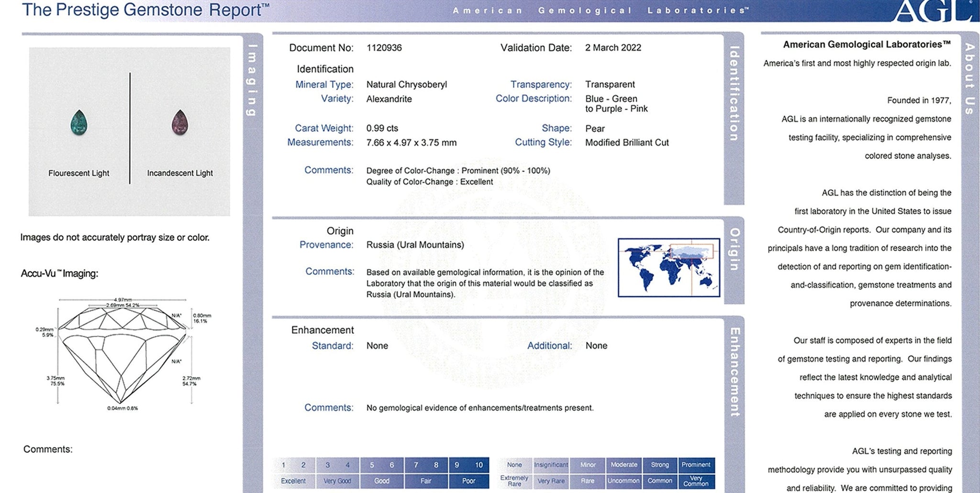This screenshot has height=493, width=980.
Task: Select the vertical Identification tab
Action: 734,94
